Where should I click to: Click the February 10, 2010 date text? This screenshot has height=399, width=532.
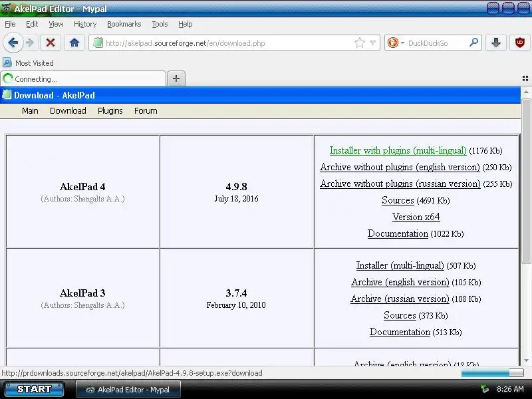coord(236,305)
